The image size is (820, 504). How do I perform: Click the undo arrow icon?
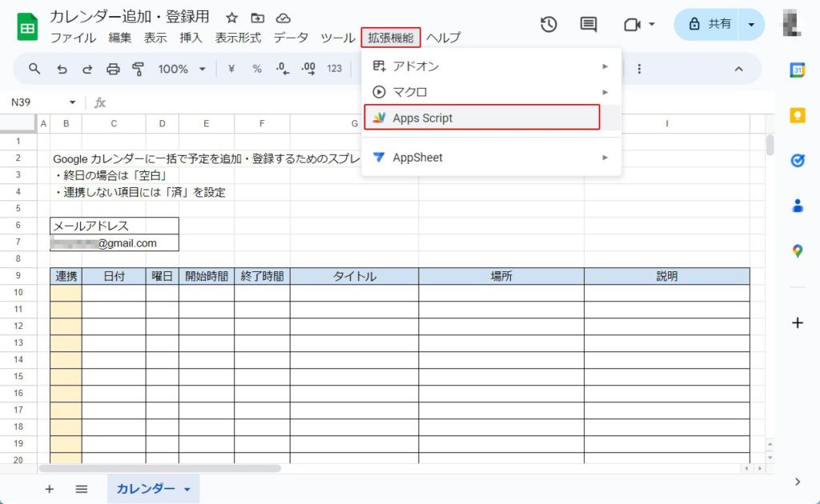point(62,69)
